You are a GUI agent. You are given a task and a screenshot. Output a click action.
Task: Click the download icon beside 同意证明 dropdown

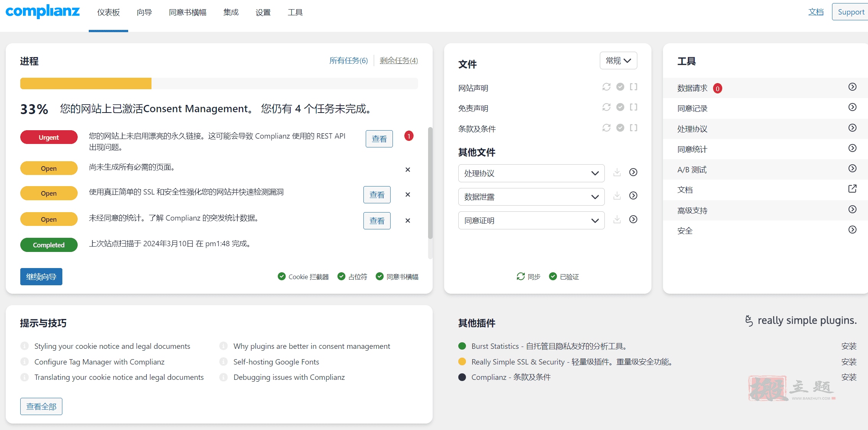[x=617, y=219]
